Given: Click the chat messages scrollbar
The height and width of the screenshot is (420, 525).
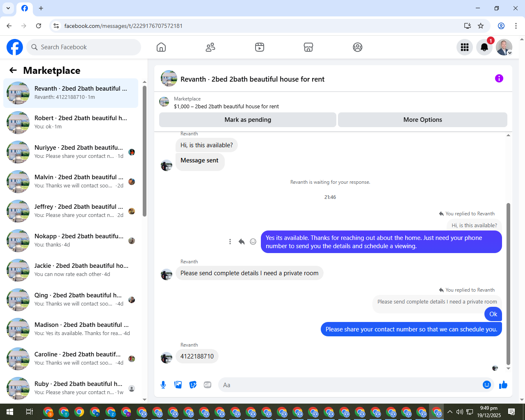Looking at the screenshot, I should click(508, 283).
